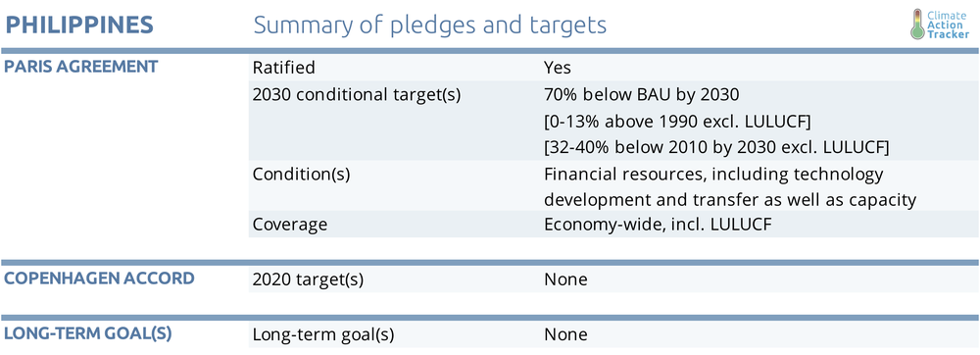Screen dimensions: 980x355
Task: Select the LONG-TERM GOAL(S) section heading
Action: tap(87, 333)
